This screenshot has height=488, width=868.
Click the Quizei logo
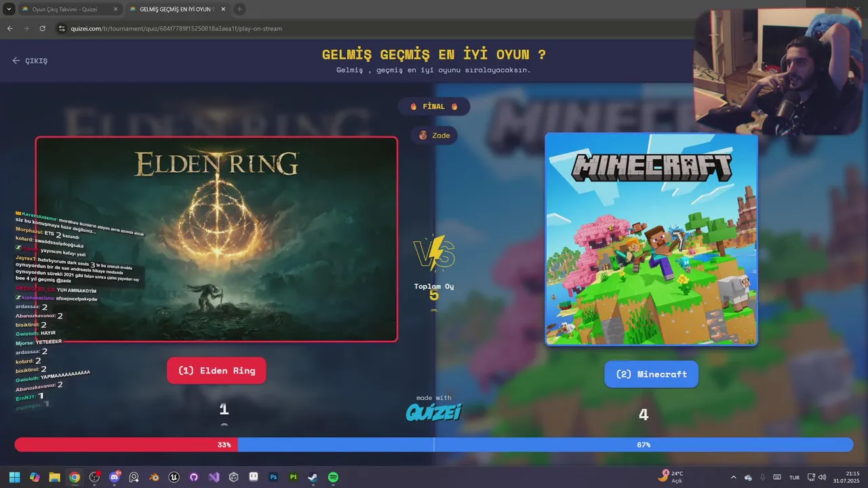coord(434,411)
